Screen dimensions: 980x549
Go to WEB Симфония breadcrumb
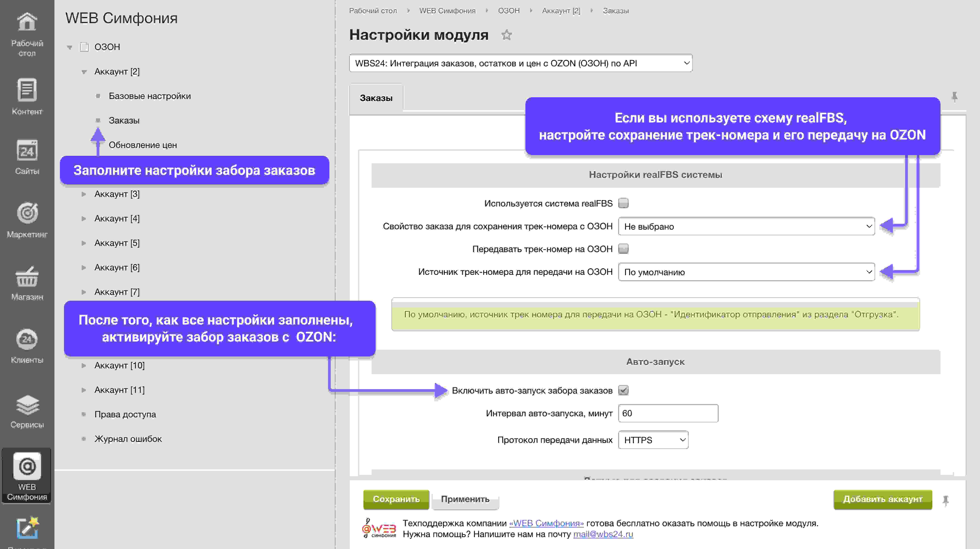click(447, 11)
